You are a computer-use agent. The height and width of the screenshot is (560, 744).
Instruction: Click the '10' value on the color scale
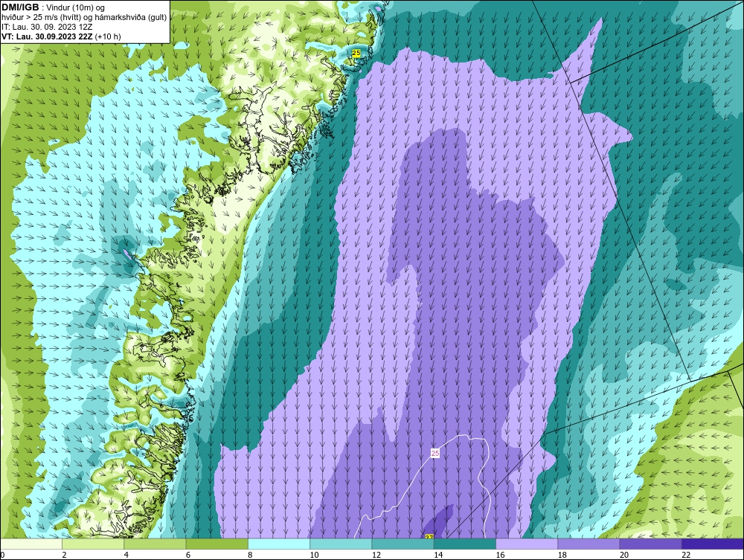314,555
